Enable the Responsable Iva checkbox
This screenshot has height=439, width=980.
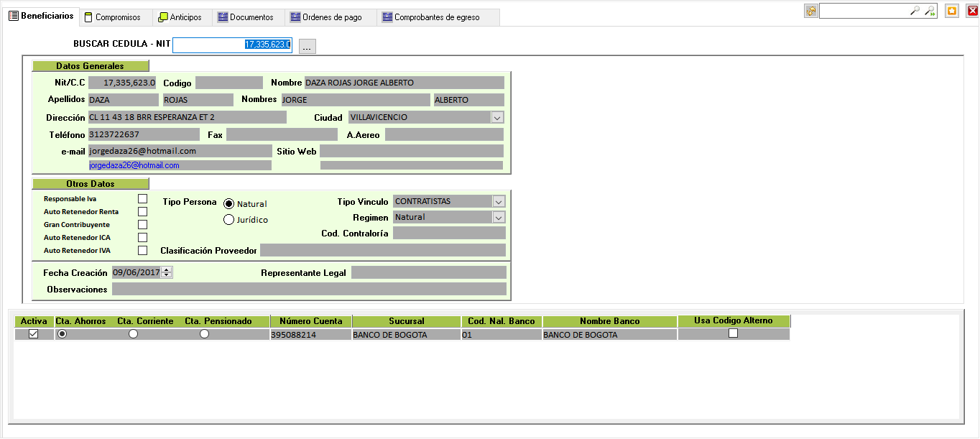click(x=142, y=199)
